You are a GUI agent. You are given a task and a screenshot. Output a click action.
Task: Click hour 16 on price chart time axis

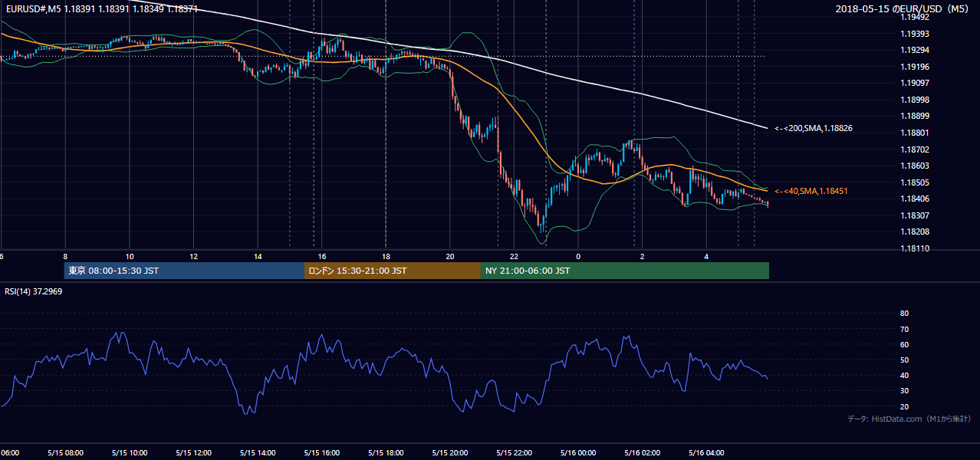[322, 256]
